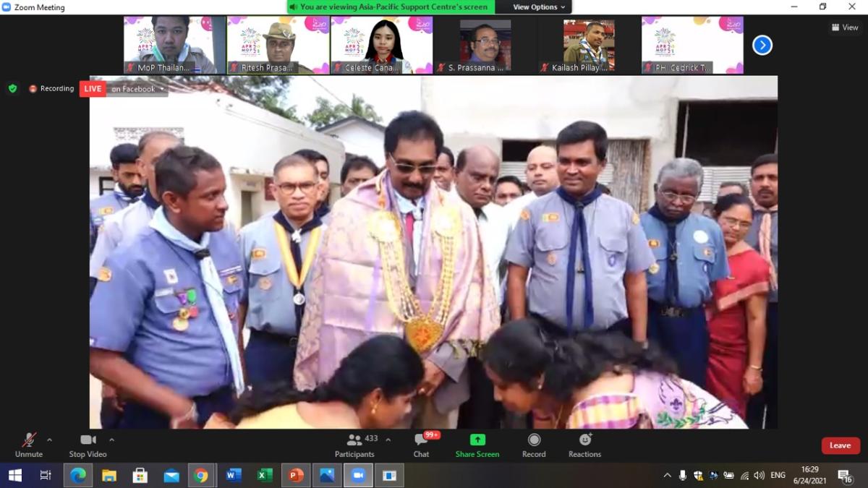Unmute the microphone
This screenshot has height=488, width=868.
click(x=29, y=444)
